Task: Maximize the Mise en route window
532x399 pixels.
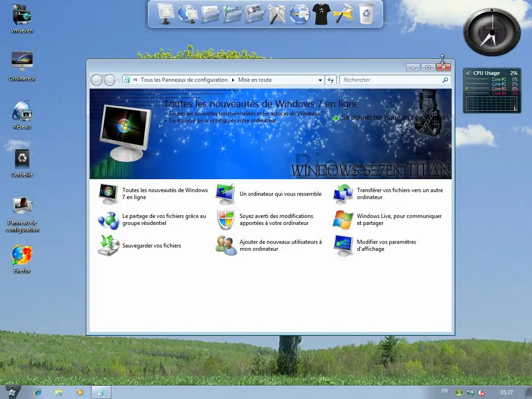Action: 428,67
